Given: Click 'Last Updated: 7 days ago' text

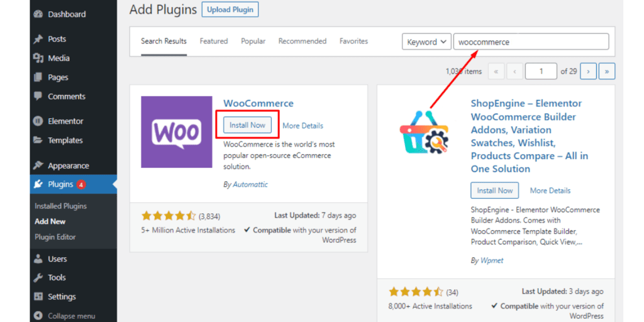Looking at the screenshot, I should tap(315, 215).
